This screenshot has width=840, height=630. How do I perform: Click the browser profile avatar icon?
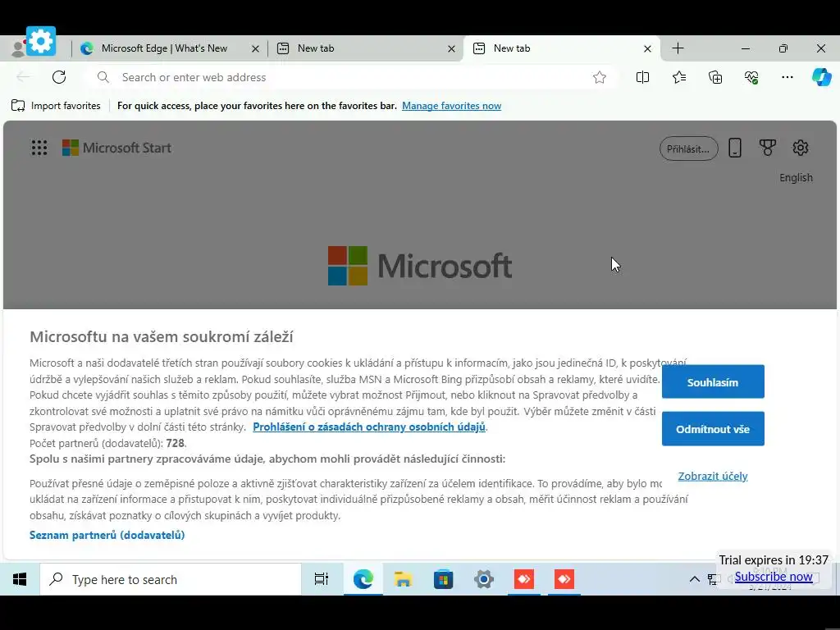(17, 48)
